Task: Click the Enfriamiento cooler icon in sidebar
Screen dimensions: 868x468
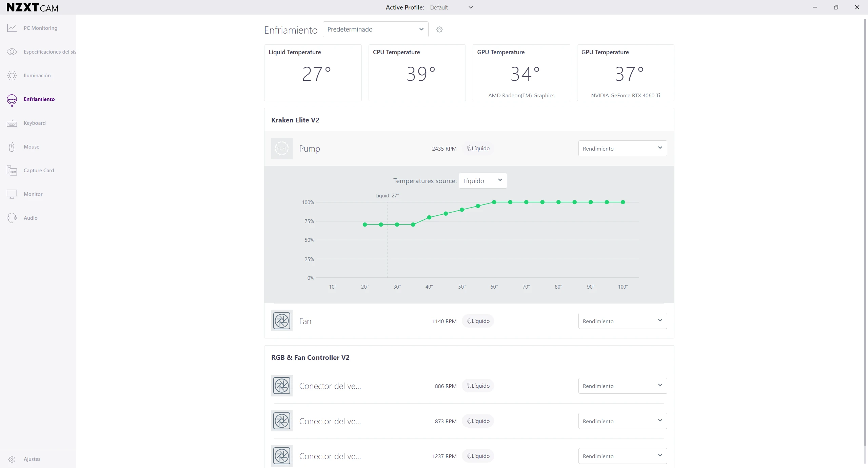Action: coord(12,100)
